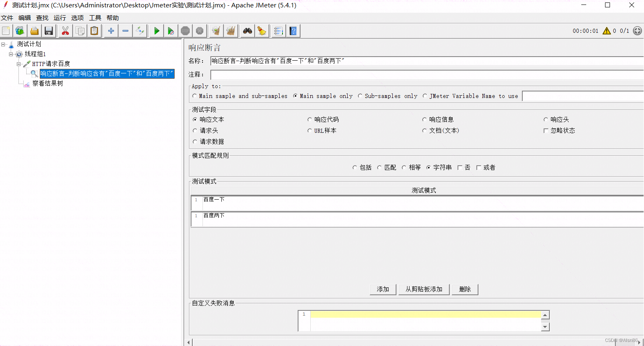
Task: Open the 工具 menu
Action: tap(95, 18)
